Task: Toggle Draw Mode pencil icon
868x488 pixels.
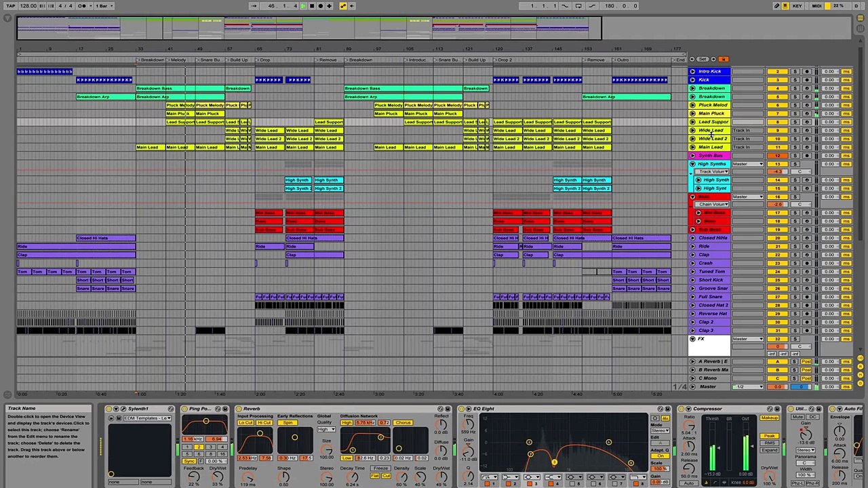Action: pos(776,5)
